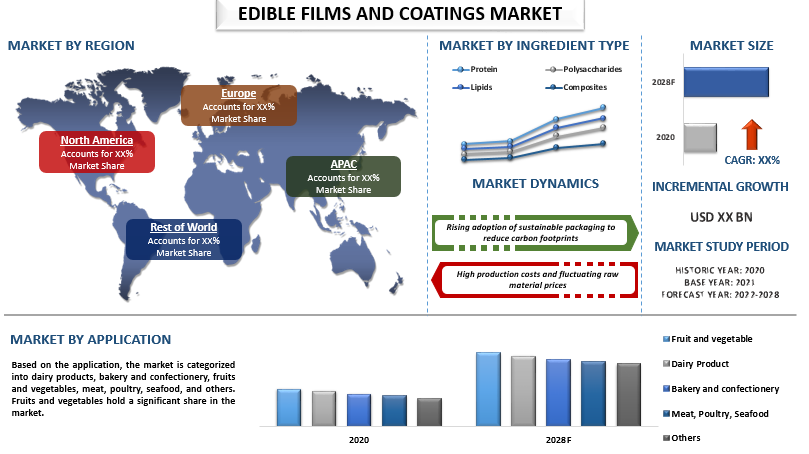This screenshot has width=809, height=454.
Task: Click the orange CAGR upward arrow
Action: pos(752,134)
